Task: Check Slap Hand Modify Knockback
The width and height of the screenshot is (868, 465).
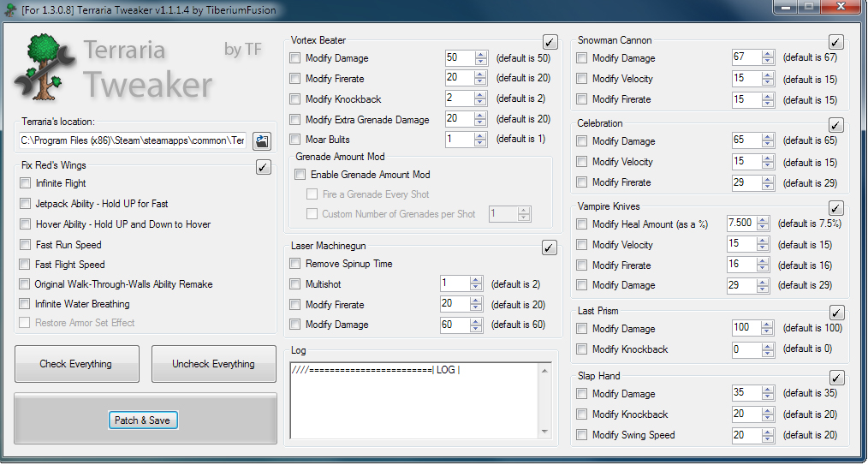Action: point(582,414)
